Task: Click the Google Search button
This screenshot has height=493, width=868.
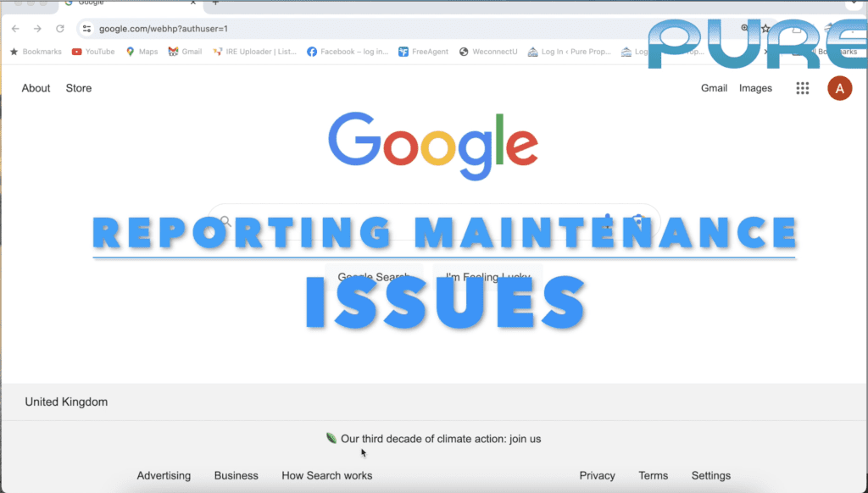Action: pyautogui.click(x=374, y=277)
